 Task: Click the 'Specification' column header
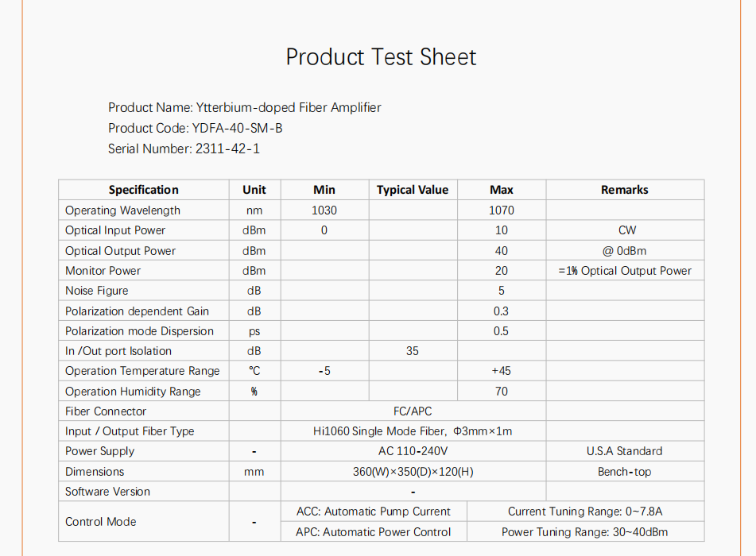click(143, 190)
